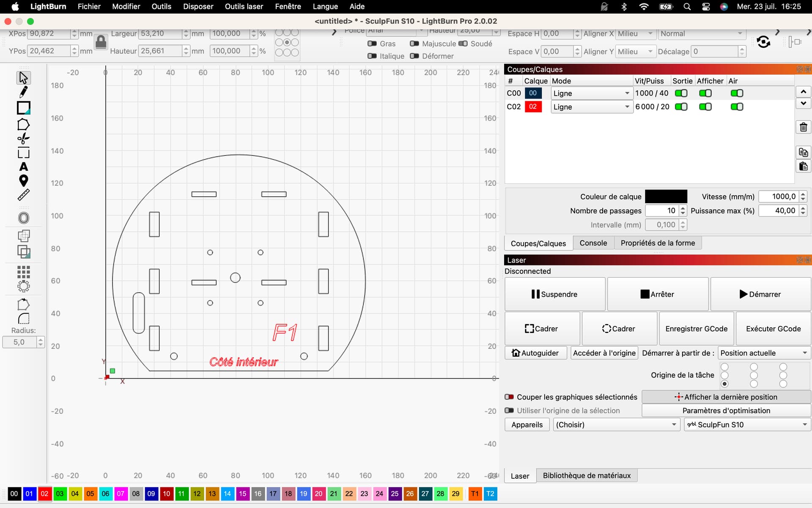
Task: Toggle Sortie switch for layer C00
Action: (x=681, y=93)
